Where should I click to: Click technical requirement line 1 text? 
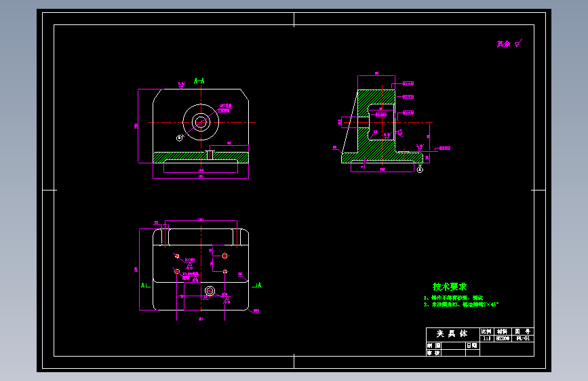click(453, 298)
